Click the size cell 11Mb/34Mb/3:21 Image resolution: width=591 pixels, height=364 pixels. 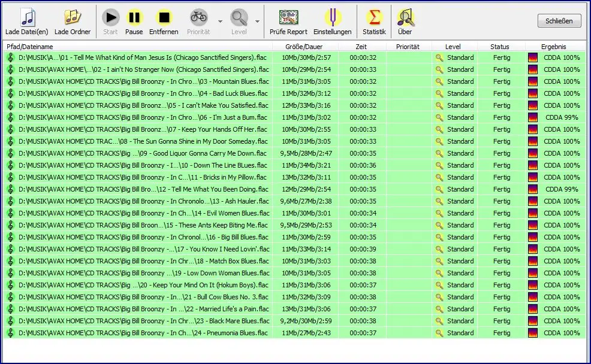pyautogui.click(x=306, y=166)
